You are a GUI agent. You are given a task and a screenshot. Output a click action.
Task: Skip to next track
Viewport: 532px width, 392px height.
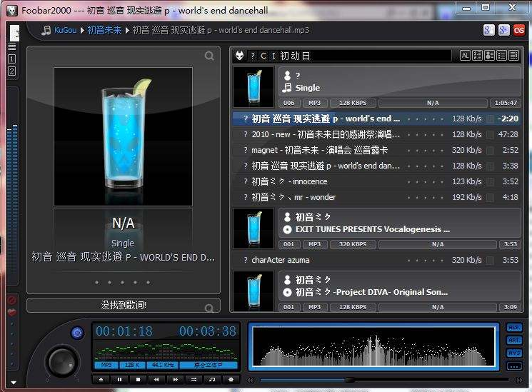(175, 379)
